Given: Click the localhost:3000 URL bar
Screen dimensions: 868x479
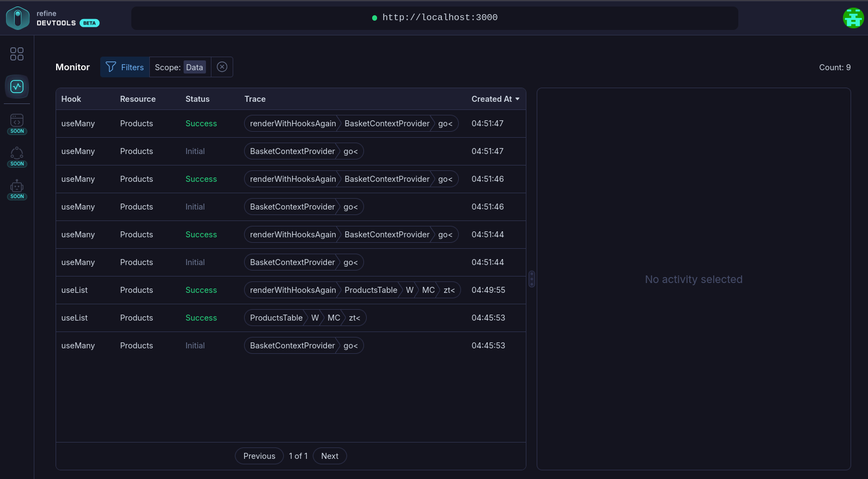Looking at the screenshot, I should coord(435,18).
